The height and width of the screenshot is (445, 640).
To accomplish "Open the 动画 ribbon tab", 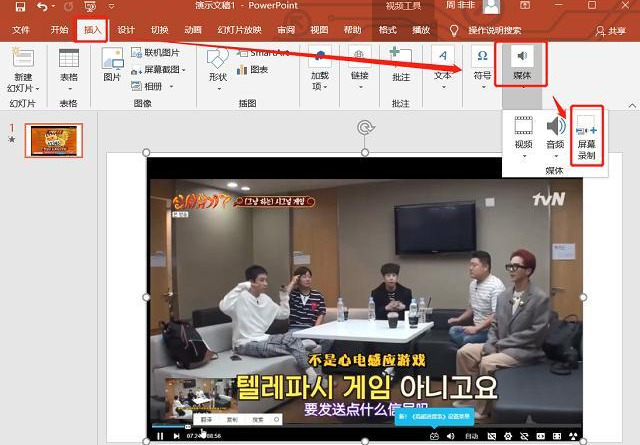I will (x=193, y=30).
